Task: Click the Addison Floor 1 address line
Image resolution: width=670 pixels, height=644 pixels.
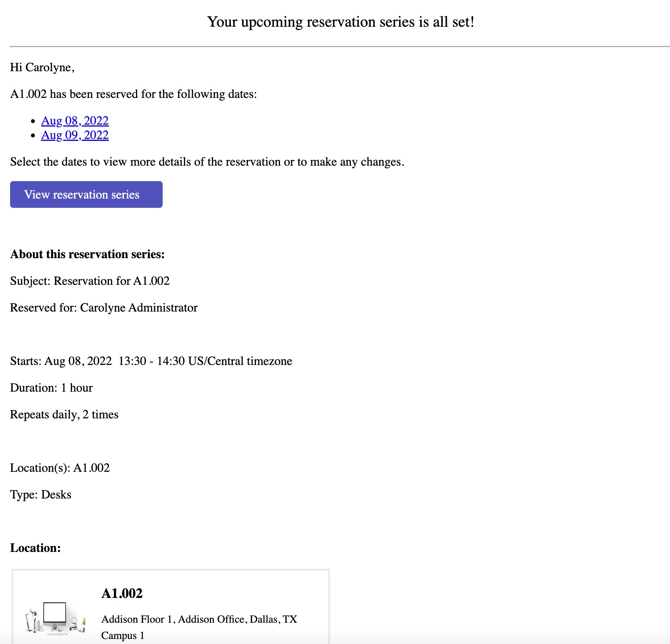Action: (x=199, y=619)
